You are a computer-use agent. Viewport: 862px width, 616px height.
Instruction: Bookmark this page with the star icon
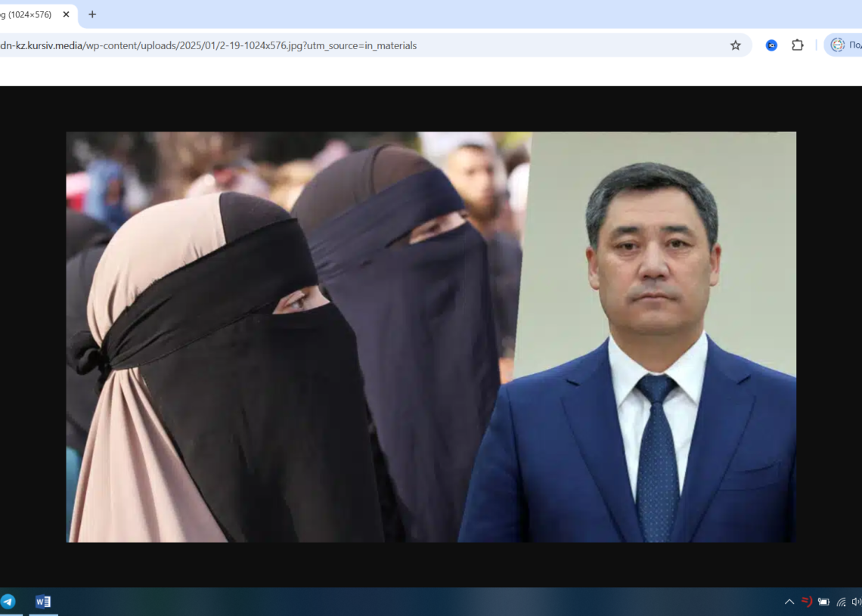click(735, 45)
